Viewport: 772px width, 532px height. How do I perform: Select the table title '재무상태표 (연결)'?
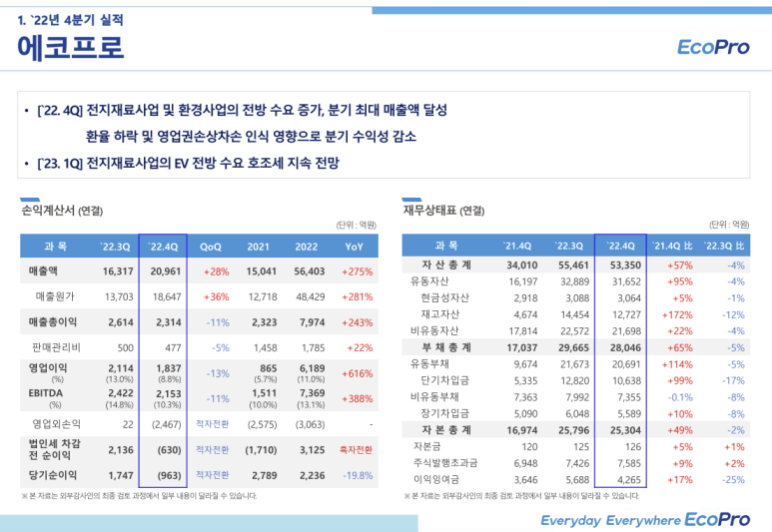tap(443, 211)
